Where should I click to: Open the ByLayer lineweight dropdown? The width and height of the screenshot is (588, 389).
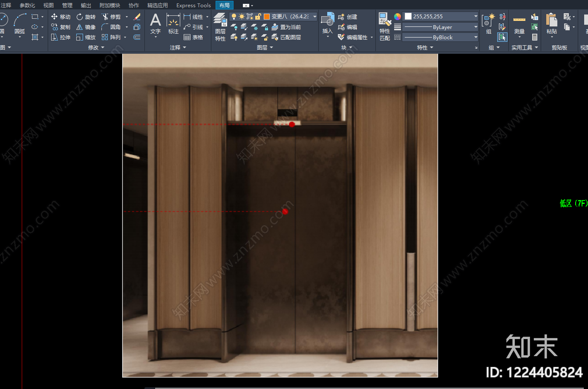(x=441, y=27)
